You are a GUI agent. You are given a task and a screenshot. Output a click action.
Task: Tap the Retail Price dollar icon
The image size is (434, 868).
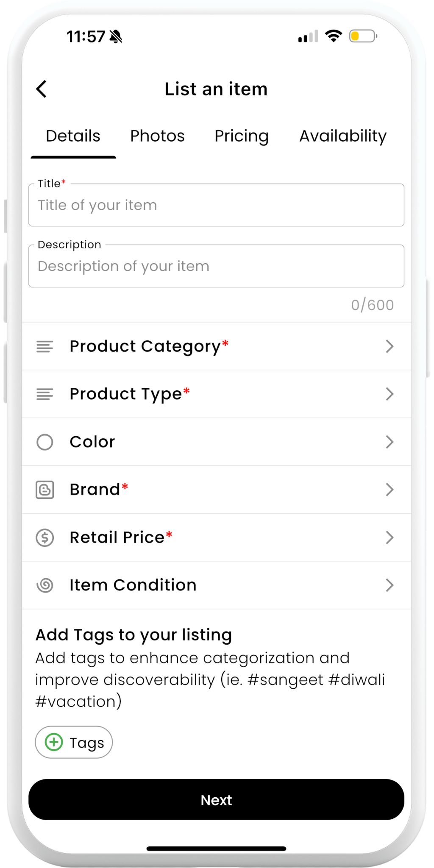(x=45, y=538)
